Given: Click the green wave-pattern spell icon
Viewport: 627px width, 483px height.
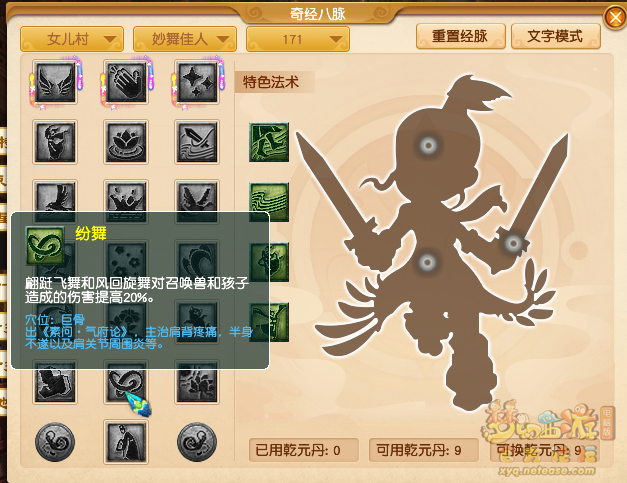Looking at the screenshot, I should pos(269,202).
